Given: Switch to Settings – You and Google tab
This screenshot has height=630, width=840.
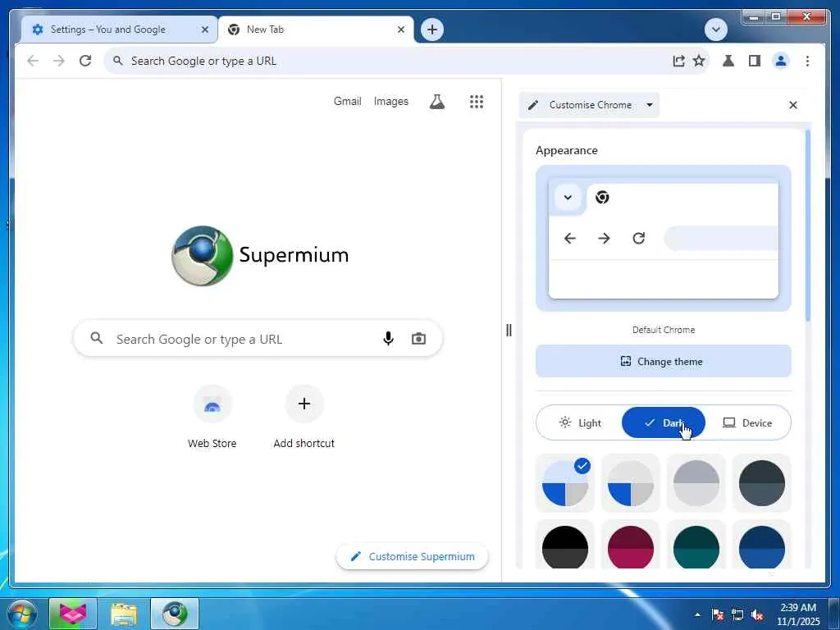Looking at the screenshot, I should tap(119, 30).
